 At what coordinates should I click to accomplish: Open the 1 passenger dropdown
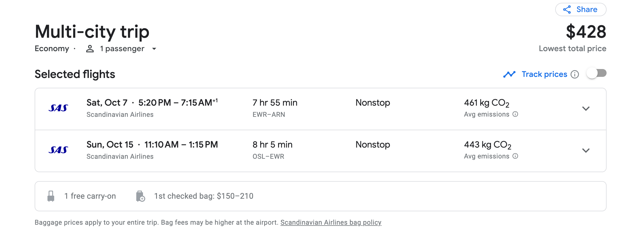click(154, 49)
